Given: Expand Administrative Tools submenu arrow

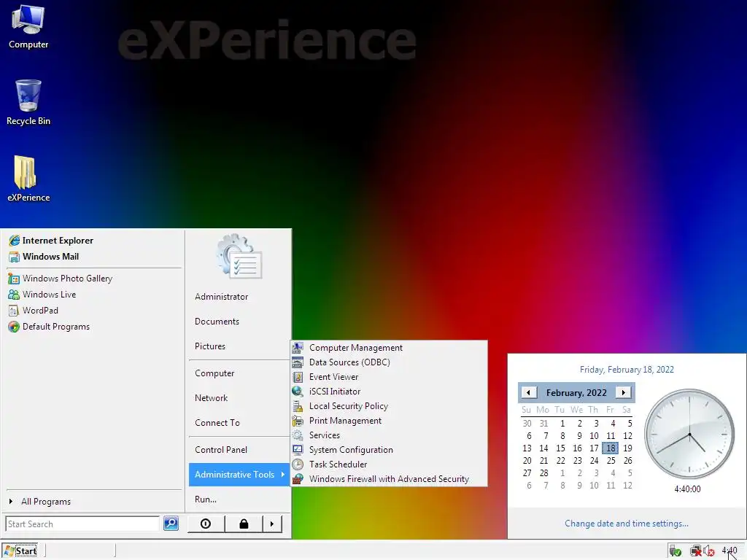Looking at the screenshot, I should coord(282,474).
